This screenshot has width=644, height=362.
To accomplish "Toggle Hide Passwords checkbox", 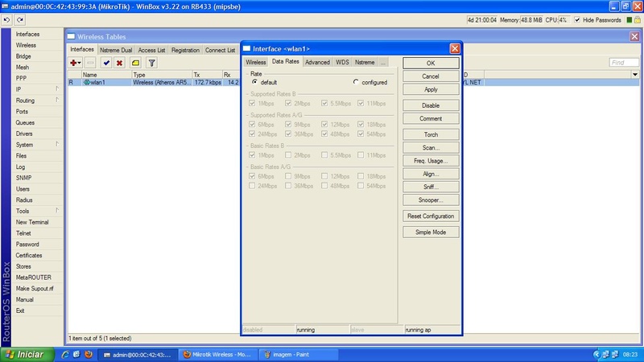I will point(577,19).
